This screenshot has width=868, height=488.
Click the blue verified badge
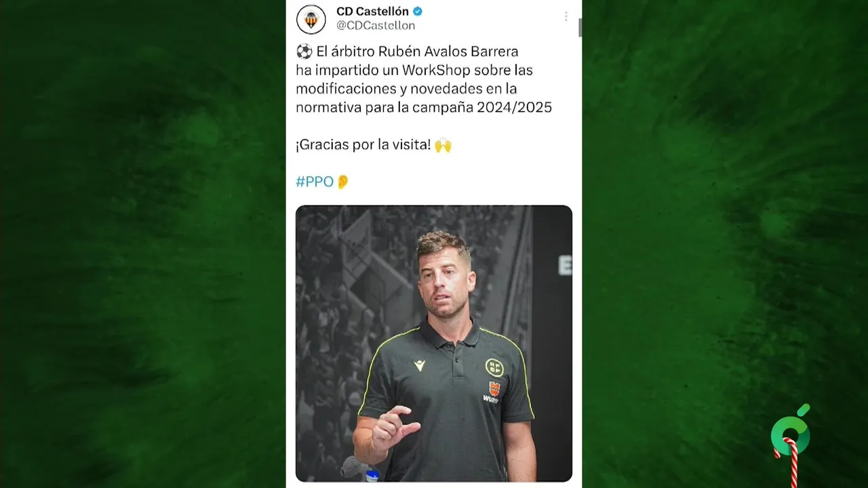(418, 12)
